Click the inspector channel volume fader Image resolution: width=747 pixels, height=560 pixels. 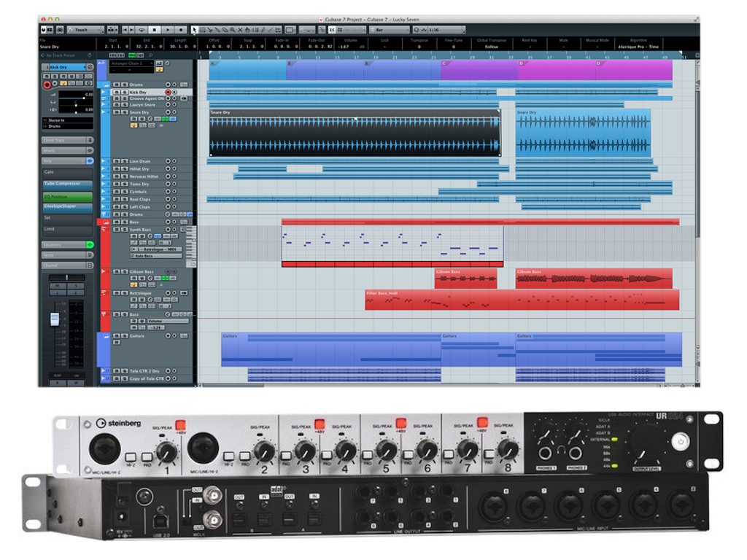click(x=53, y=319)
